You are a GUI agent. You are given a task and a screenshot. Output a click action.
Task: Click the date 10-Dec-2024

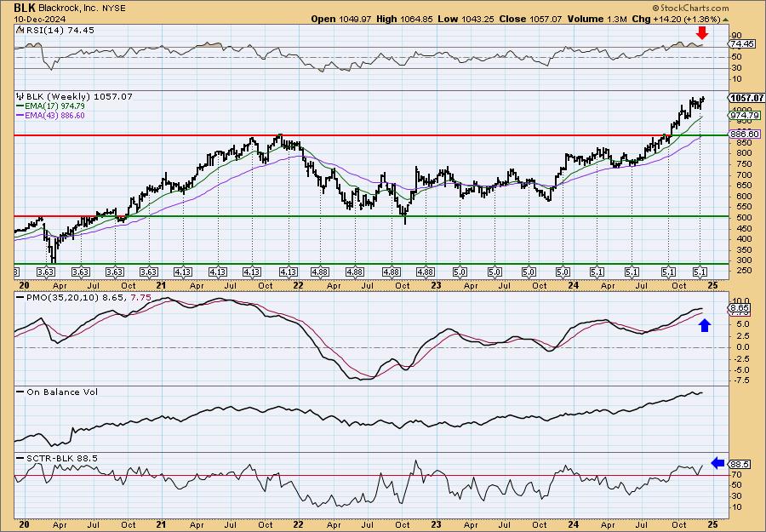pyautogui.click(x=39, y=19)
